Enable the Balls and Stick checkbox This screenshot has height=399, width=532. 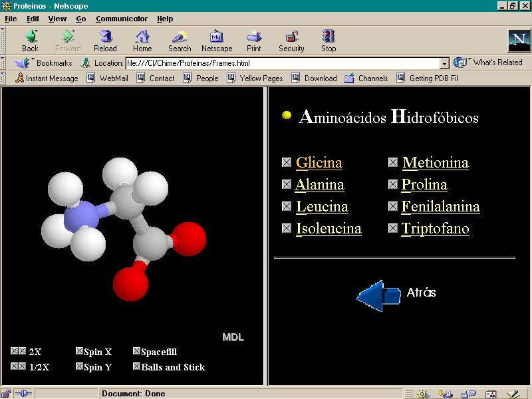click(136, 366)
